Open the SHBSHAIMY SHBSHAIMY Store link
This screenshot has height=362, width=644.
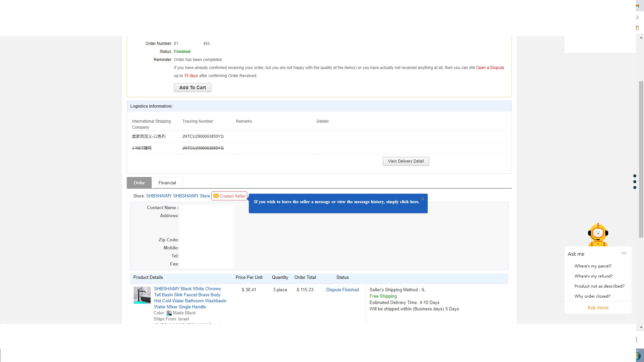tap(178, 196)
